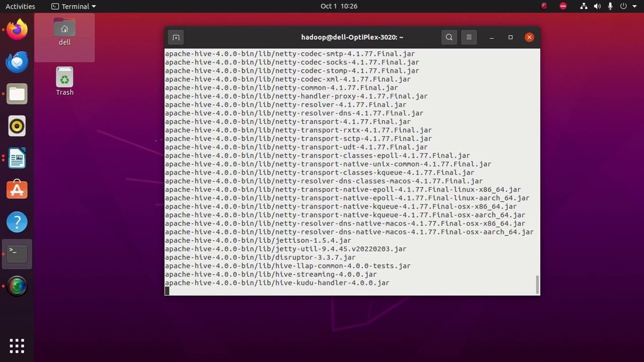Screen dimensions: 644x362
Task: Close the terminal window
Action: pos(529,37)
